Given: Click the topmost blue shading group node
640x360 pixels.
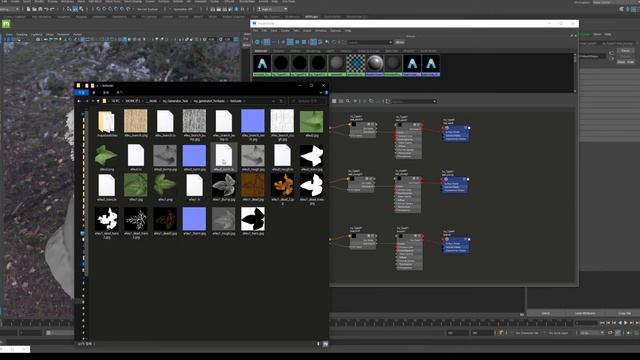Looking at the screenshot, I should pyautogui.click(x=456, y=133).
